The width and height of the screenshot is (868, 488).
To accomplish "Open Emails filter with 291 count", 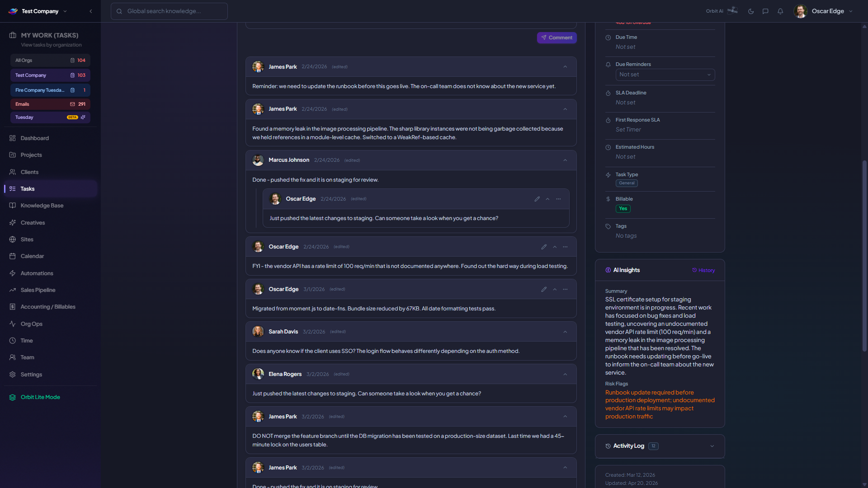I will (50, 104).
